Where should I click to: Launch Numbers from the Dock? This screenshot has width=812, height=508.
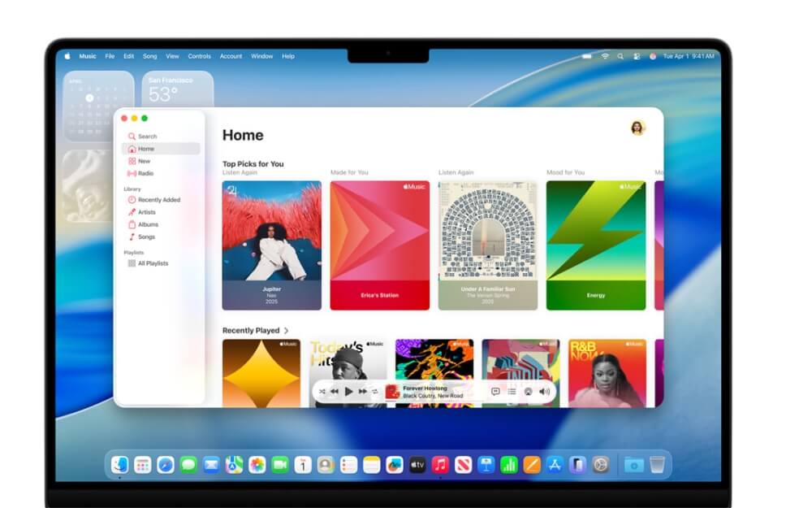pyautogui.click(x=509, y=465)
